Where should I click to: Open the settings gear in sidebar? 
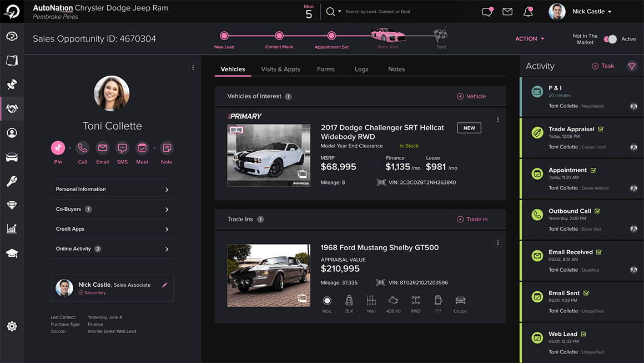click(x=12, y=326)
